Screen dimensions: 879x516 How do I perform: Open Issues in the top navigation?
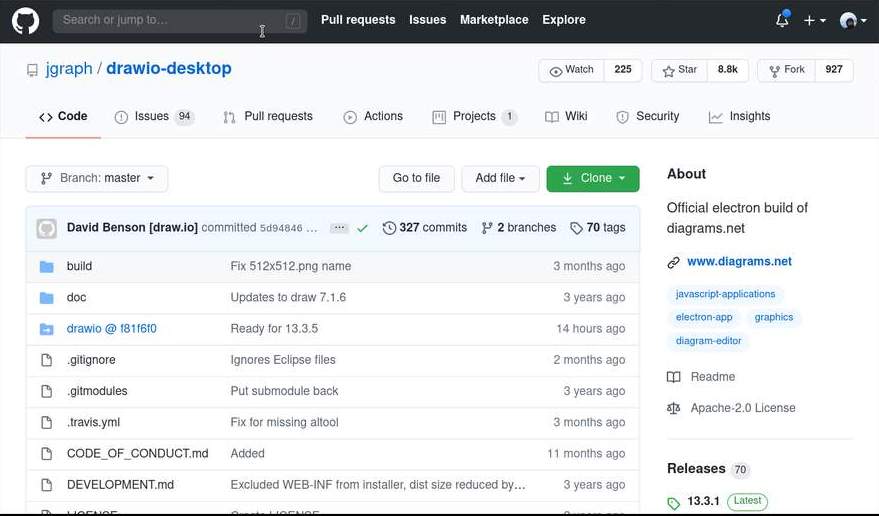(x=427, y=20)
